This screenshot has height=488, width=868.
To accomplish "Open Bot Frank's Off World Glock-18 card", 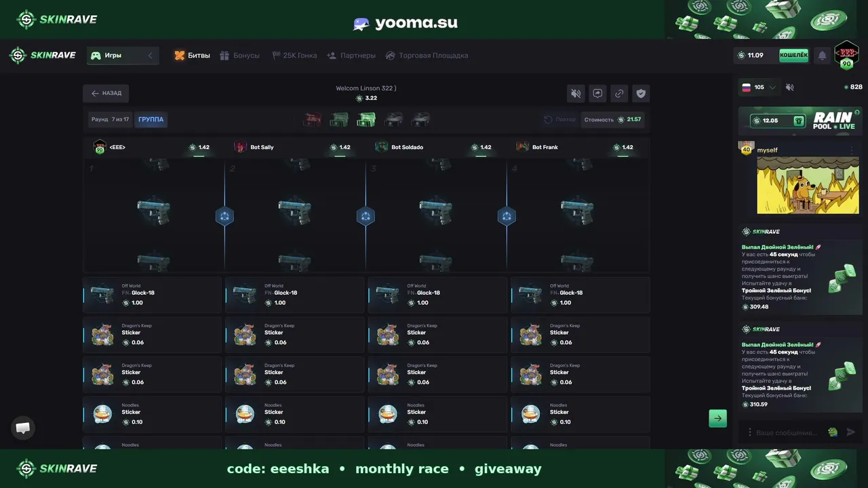I will [x=580, y=295].
